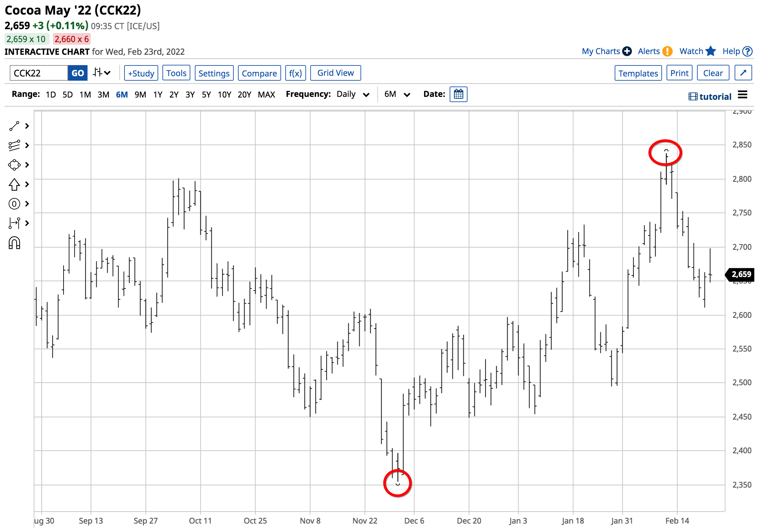Select the ellipse shape annotation tool
This screenshot has width=769, height=532.
(14, 165)
